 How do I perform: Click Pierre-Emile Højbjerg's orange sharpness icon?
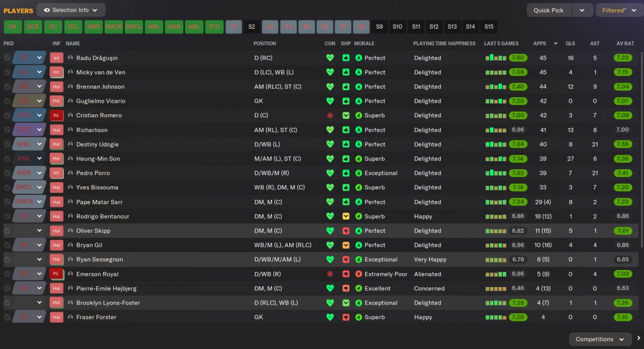pos(346,289)
